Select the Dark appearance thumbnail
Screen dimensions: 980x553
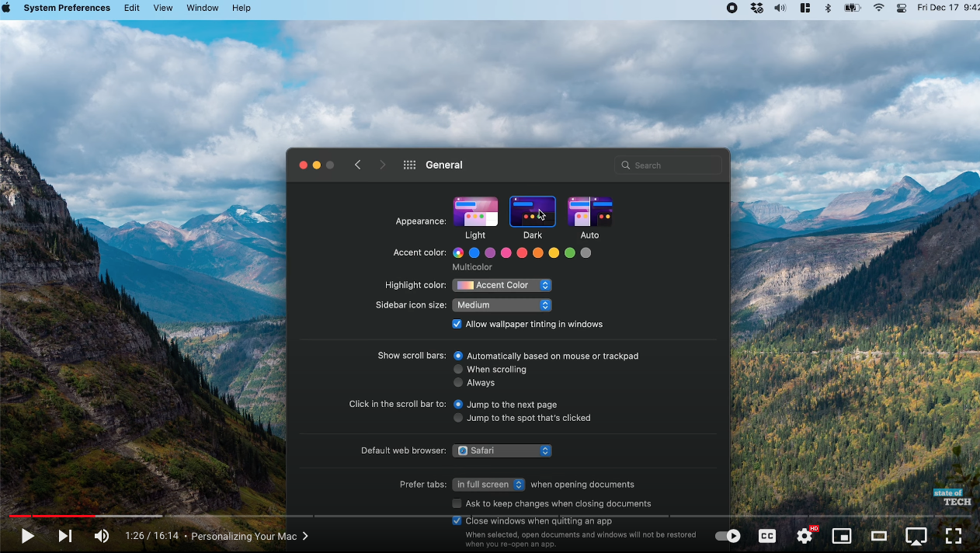[533, 211]
